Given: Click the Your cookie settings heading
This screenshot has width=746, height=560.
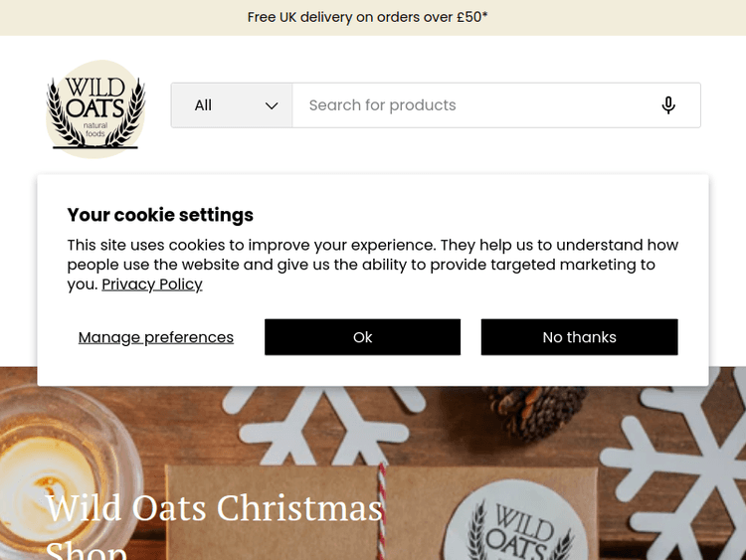Looking at the screenshot, I should (x=160, y=215).
